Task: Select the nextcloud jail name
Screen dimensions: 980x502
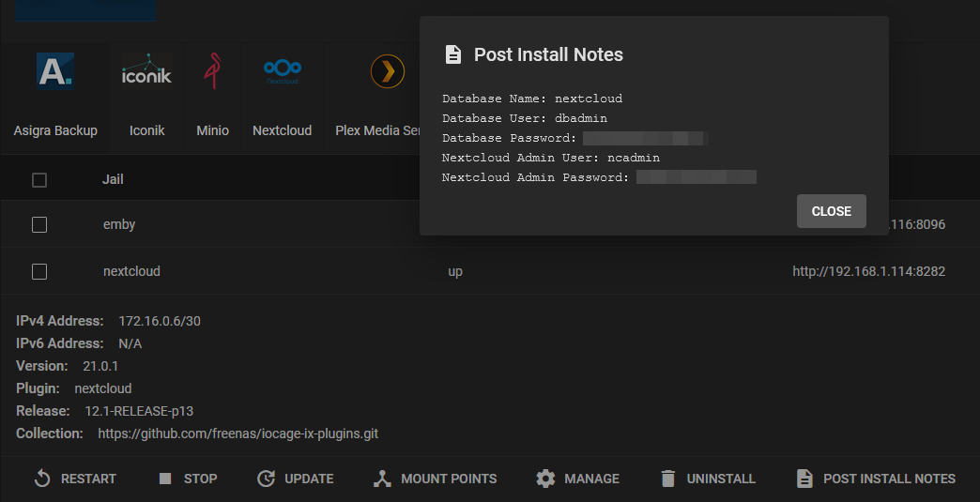Action: click(131, 271)
